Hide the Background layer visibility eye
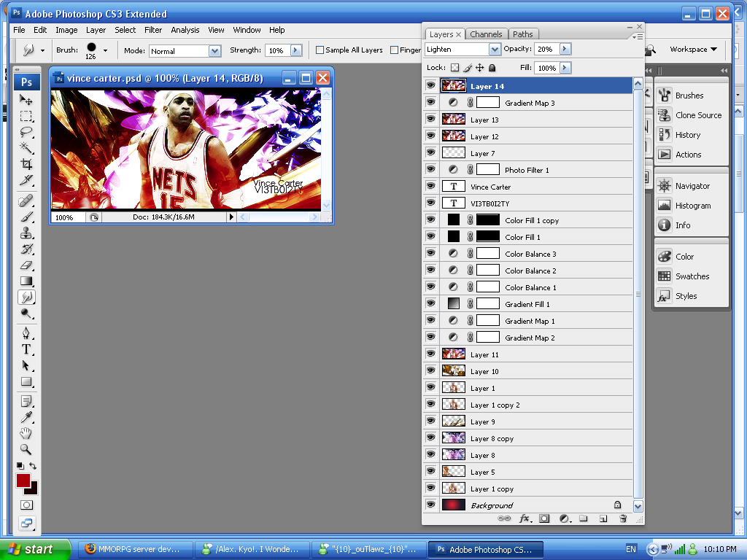This screenshot has height=560, width=747. (x=430, y=505)
